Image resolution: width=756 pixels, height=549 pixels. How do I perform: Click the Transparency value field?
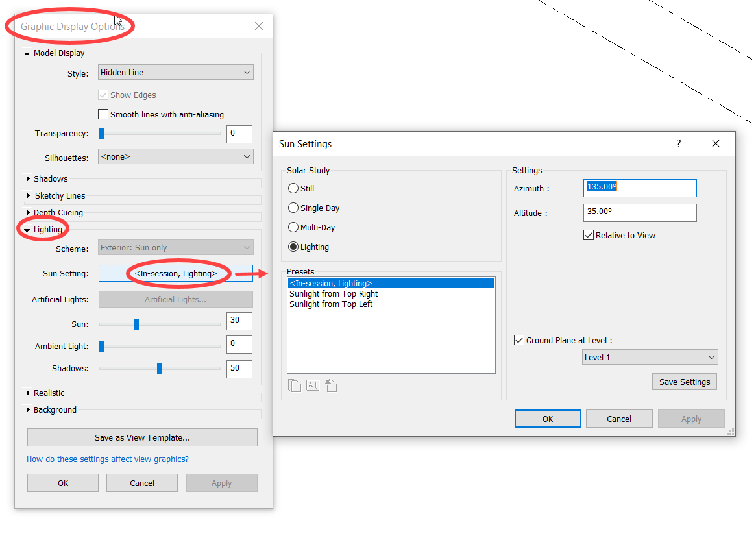pyautogui.click(x=239, y=134)
